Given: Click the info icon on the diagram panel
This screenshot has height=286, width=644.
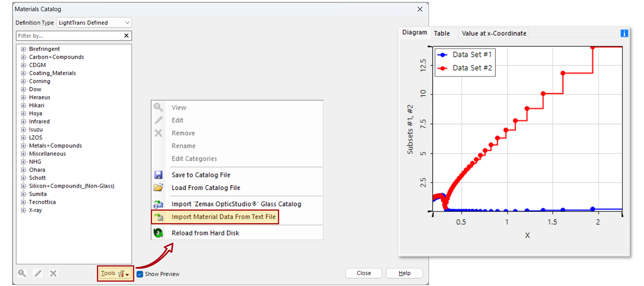Looking at the screenshot, I should point(624,33).
